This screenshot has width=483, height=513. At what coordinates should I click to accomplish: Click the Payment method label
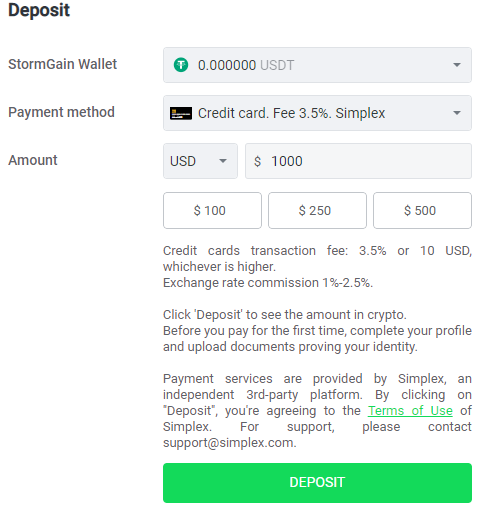click(61, 112)
